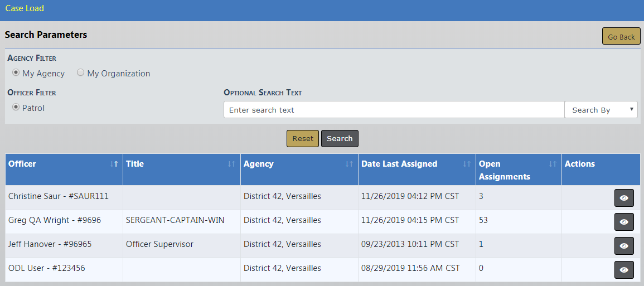Run the Search button
Image resolution: width=644 pixels, height=286 pixels.
point(340,139)
